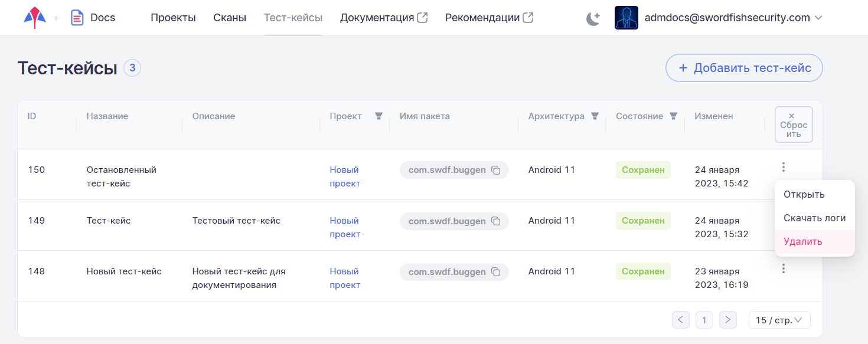Click the Добавить тест-кейс button
This screenshot has width=868, height=344.
click(x=744, y=68)
